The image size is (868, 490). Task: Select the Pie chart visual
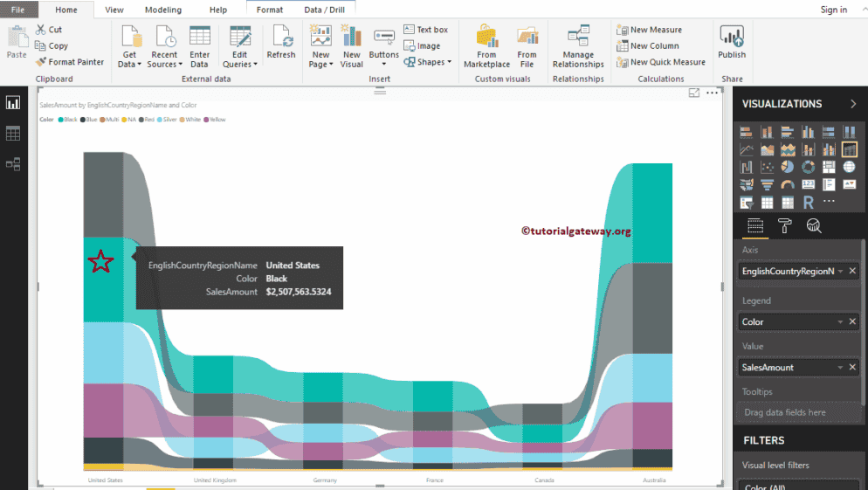(x=787, y=167)
